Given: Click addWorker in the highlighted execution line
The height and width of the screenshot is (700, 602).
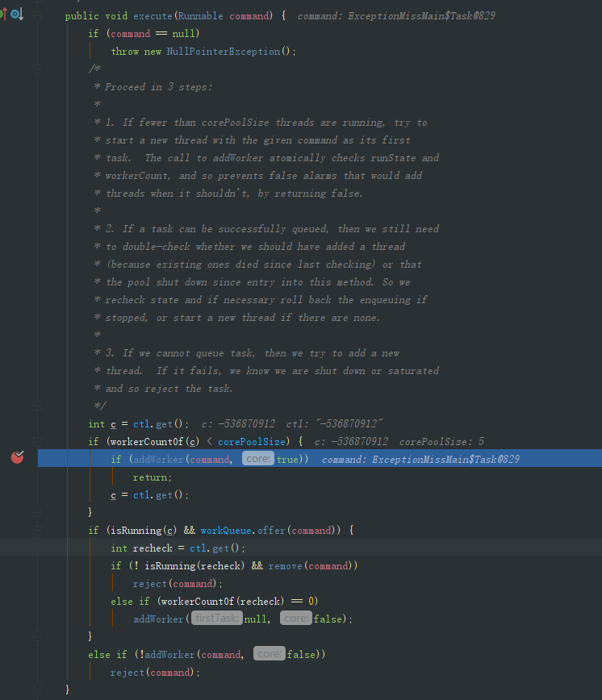Looking at the screenshot, I should [x=158, y=460].
